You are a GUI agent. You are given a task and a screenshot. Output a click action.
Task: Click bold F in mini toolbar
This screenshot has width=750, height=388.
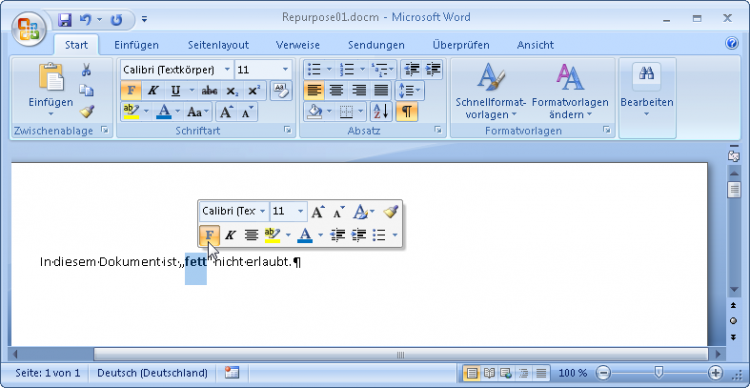pyautogui.click(x=209, y=235)
